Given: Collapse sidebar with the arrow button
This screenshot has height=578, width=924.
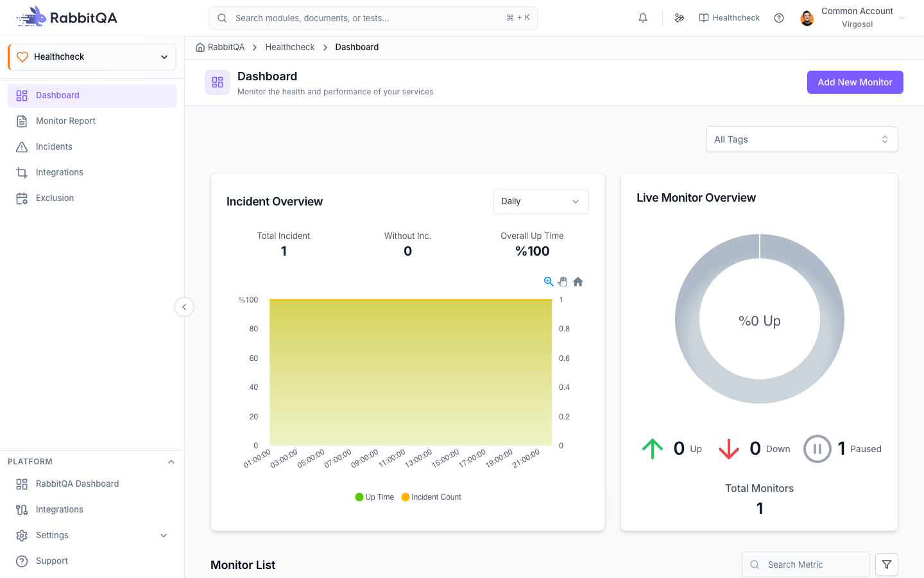Looking at the screenshot, I should pos(184,307).
